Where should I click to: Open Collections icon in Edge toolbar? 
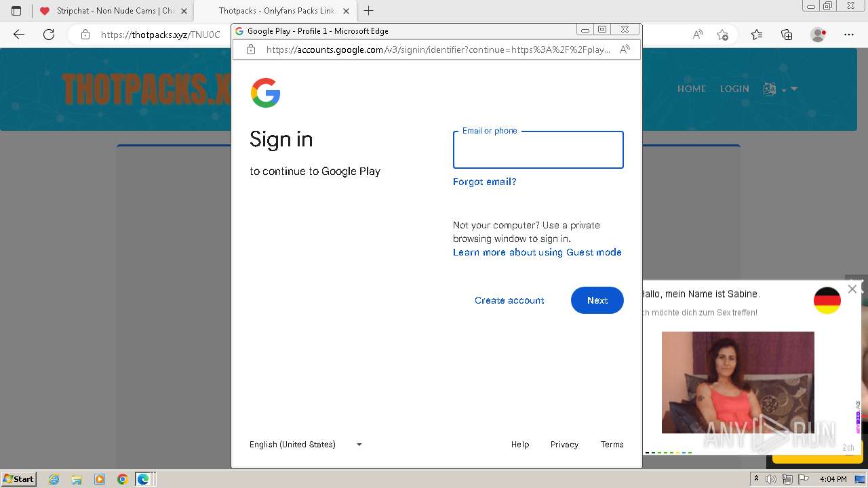click(x=787, y=35)
